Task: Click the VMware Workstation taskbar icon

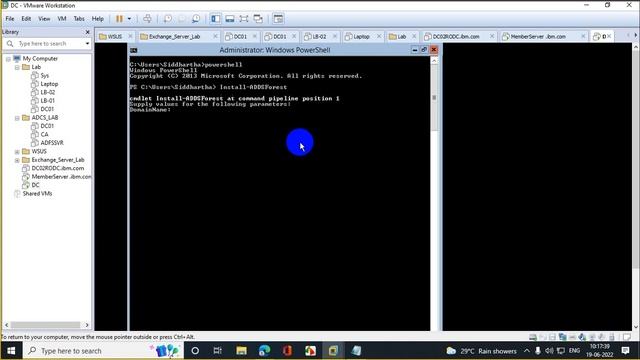Action: (x=333, y=351)
